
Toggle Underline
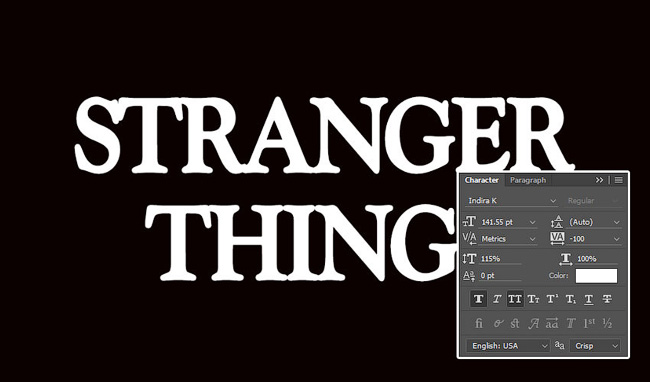pos(589,299)
